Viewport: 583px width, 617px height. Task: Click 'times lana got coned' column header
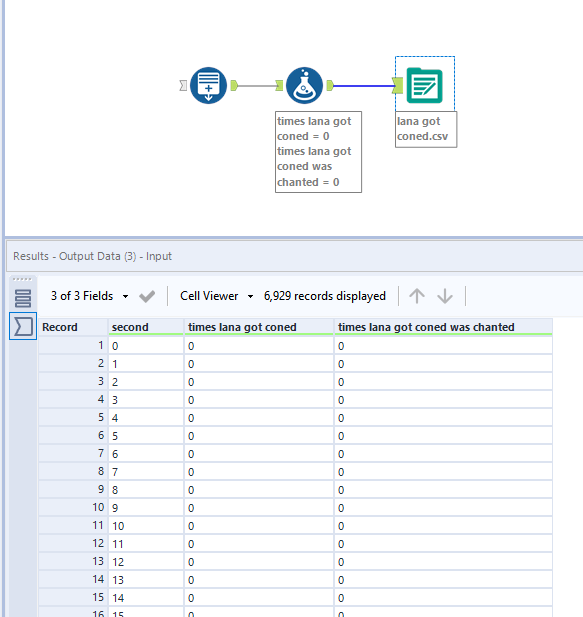tap(259, 327)
